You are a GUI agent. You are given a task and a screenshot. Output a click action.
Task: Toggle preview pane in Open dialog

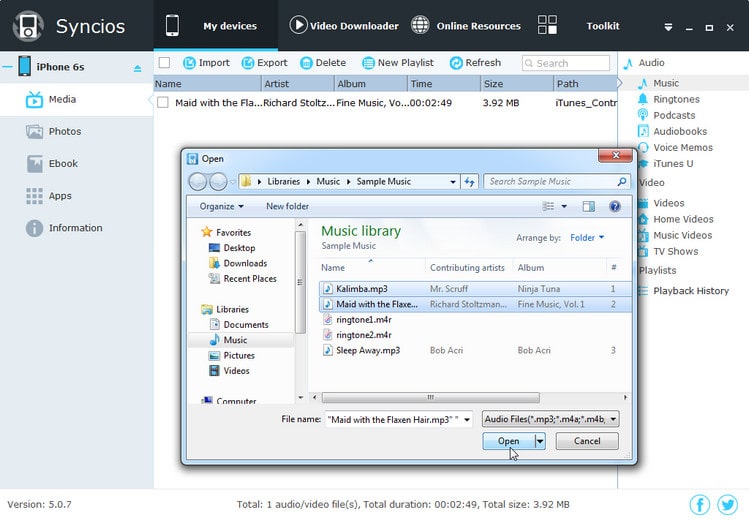(588, 206)
